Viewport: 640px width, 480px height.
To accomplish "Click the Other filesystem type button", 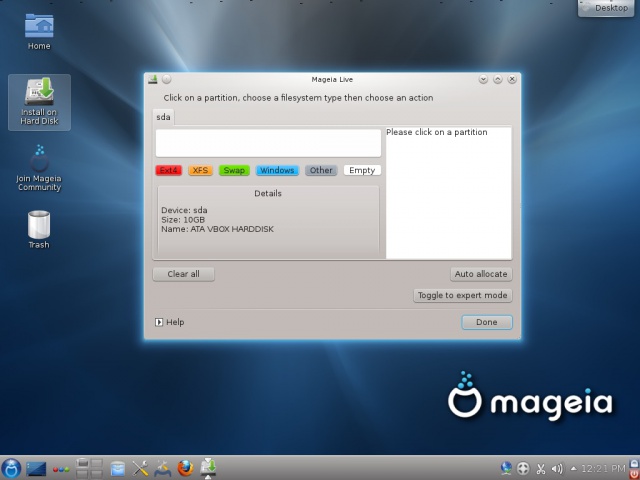I will pos(321,170).
